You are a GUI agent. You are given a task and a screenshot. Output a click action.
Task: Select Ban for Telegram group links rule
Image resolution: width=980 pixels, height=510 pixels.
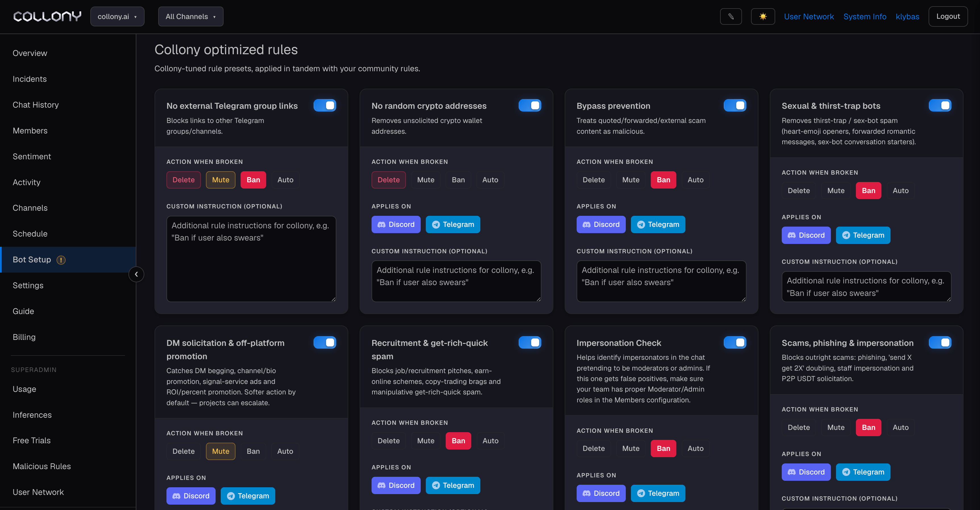tap(253, 180)
